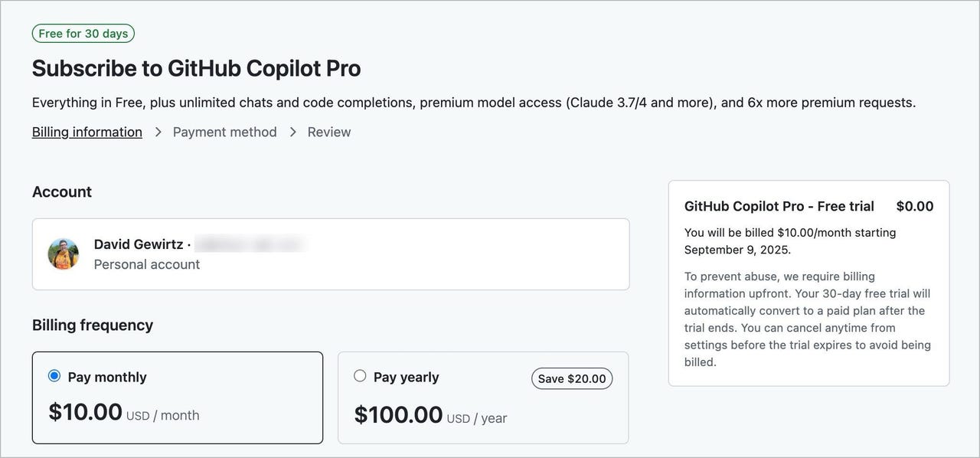Click the blurred email next to name

point(250,244)
